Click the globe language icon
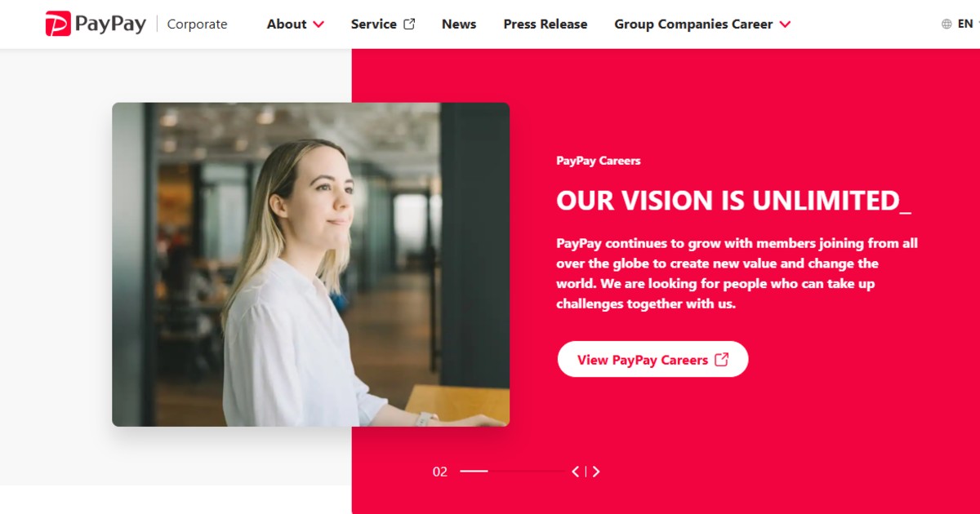 click(x=947, y=24)
